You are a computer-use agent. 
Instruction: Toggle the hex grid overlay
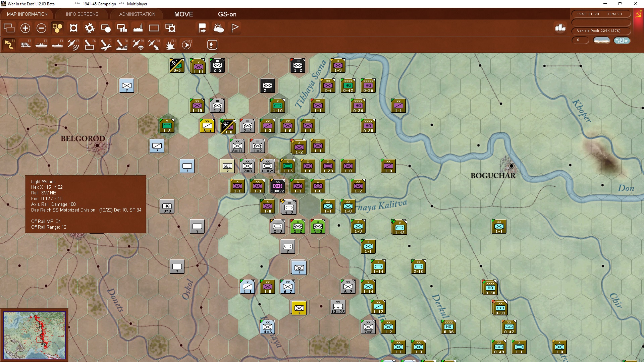[x=57, y=28]
